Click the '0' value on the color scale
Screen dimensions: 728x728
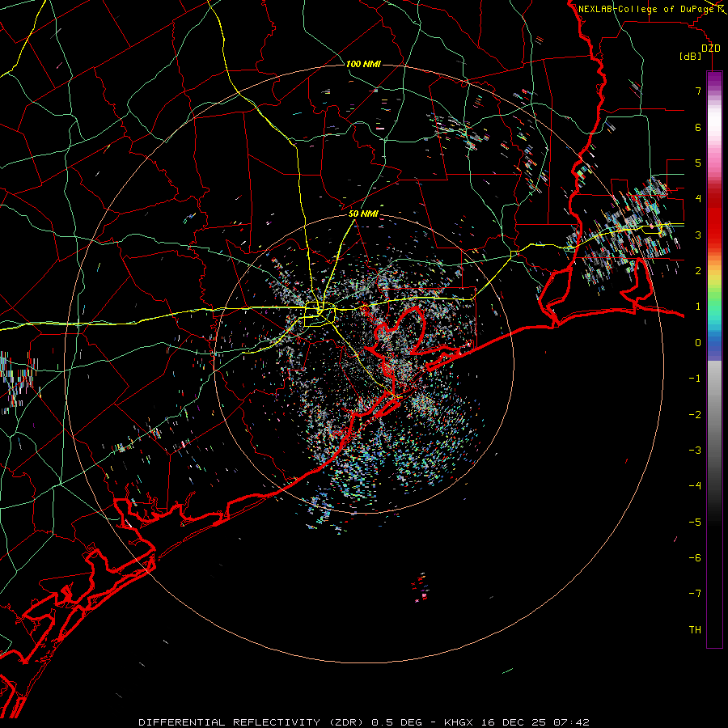[698, 343]
